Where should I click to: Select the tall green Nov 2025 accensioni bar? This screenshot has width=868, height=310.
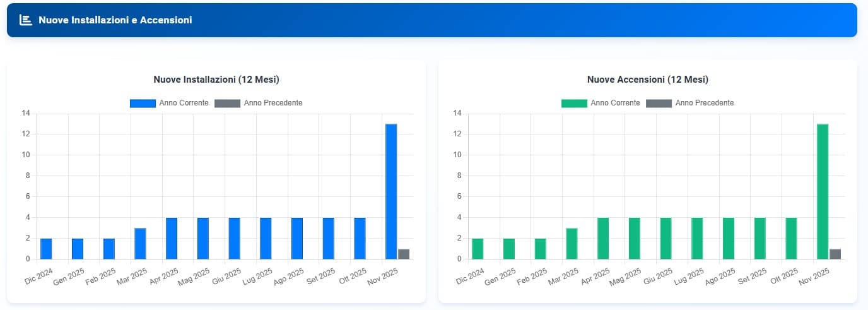pos(823,191)
